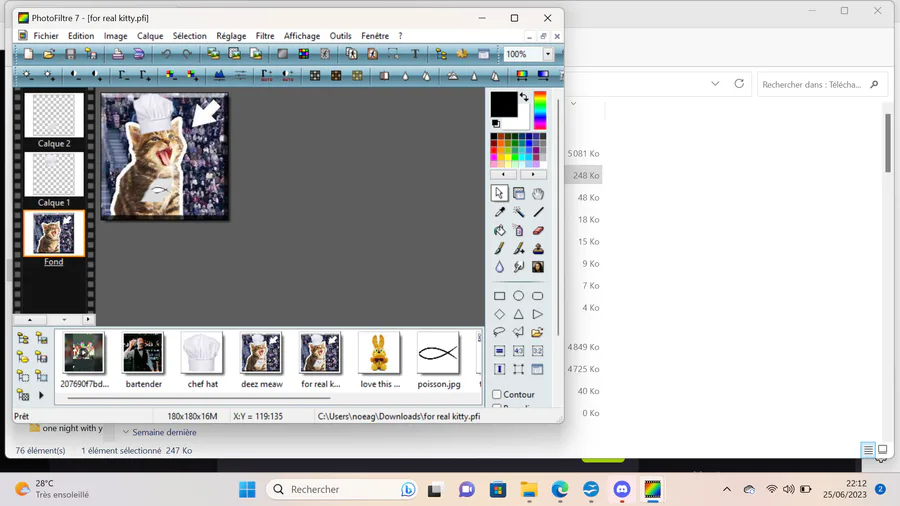Click the Scanner import icon

[139, 54]
